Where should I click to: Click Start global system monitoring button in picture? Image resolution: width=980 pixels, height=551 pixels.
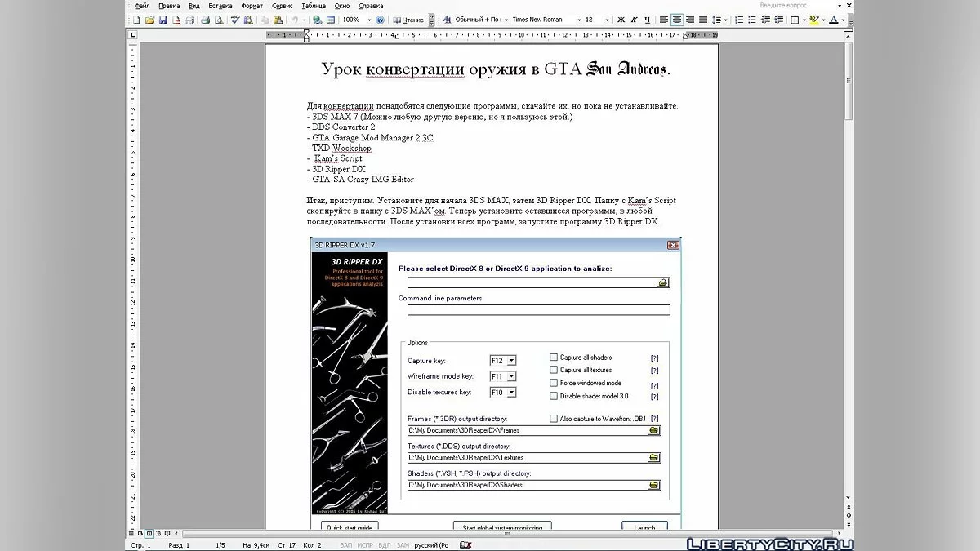(x=502, y=527)
